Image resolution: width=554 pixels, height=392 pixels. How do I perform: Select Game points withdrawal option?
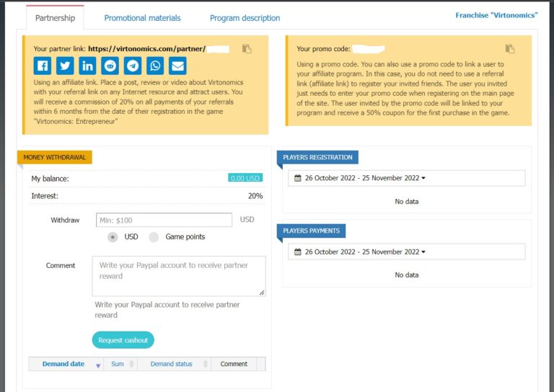click(x=154, y=237)
